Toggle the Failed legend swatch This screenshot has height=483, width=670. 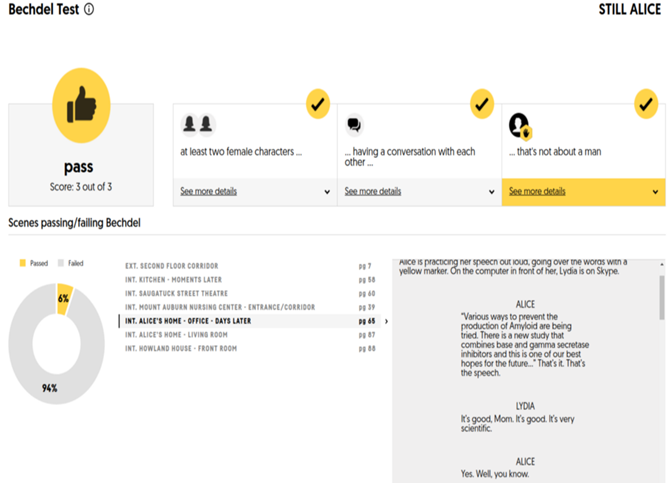coord(61,263)
